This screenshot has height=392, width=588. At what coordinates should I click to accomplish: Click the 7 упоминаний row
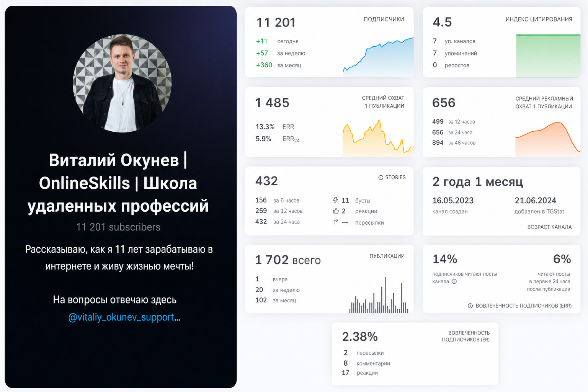[455, 53]
